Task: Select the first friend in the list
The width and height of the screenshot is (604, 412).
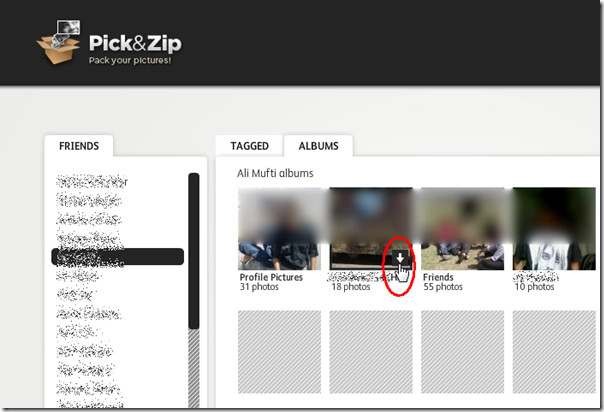Action: 92,181
